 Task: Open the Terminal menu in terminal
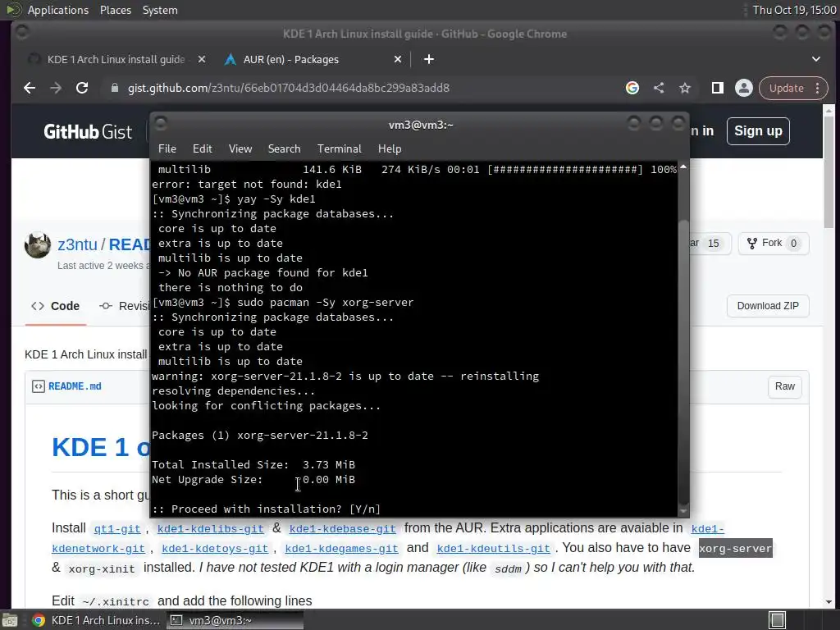[x=339, y=149]
